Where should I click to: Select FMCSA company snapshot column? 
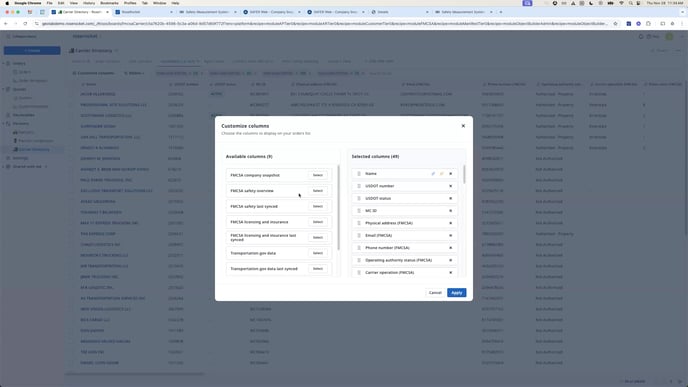tap(318, 175)
